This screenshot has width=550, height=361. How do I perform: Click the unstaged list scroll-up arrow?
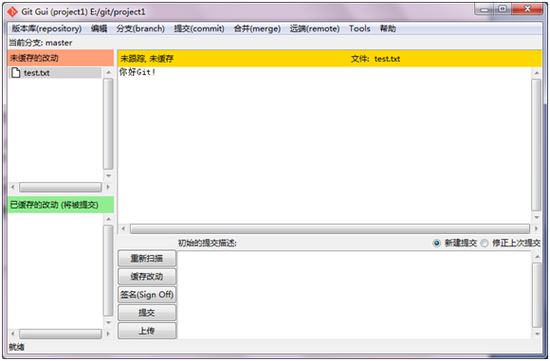(x=108, y=72)
